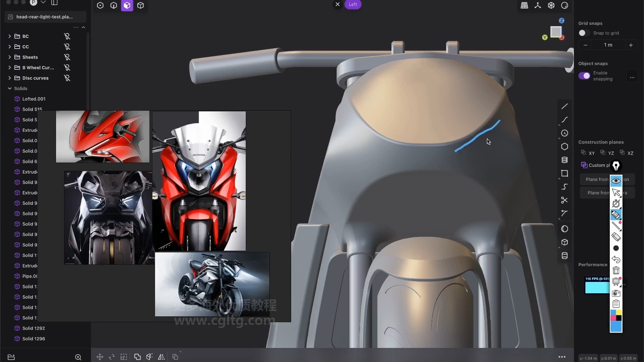Click the grid view icon at top
The image size is (644, 362).
point(524,5)
